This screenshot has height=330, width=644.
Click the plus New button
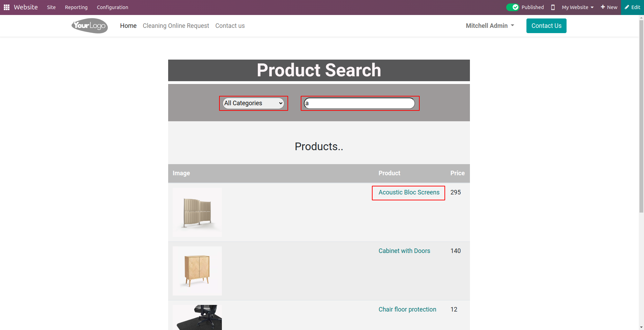pyautogui.click(x=609, y=7)
